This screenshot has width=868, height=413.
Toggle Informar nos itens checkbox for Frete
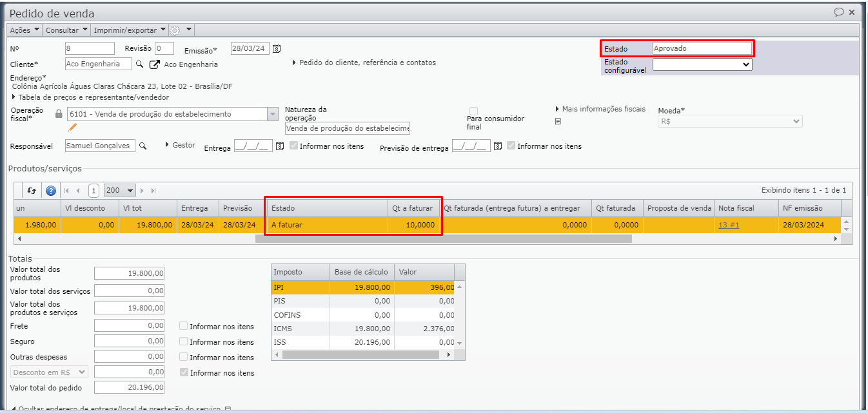[x=184, y=326]
